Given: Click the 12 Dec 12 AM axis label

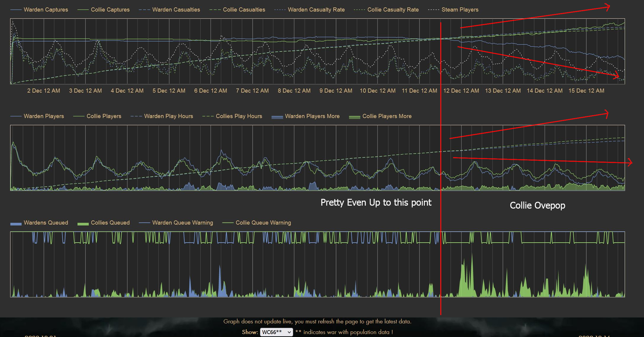Looking at the screenshot, I should [461, 91].
